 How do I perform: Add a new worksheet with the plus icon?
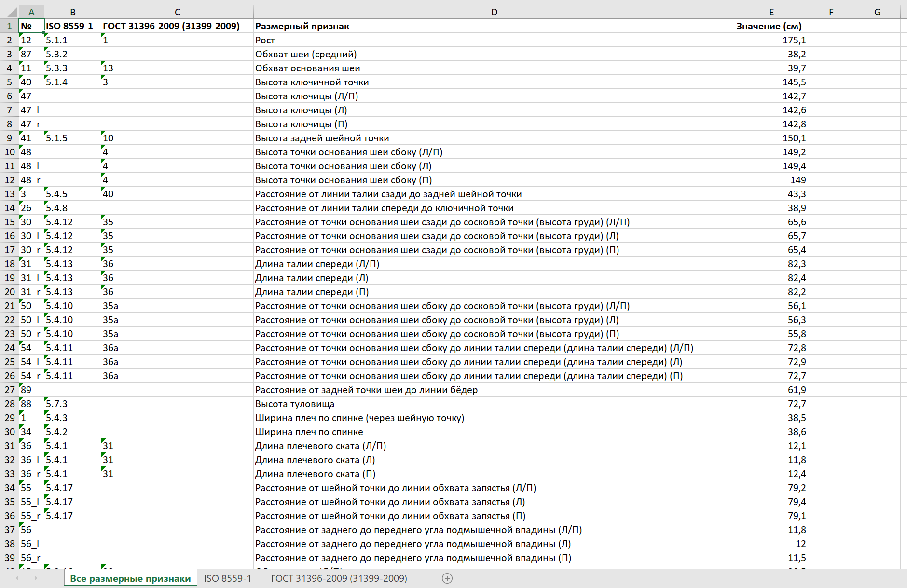[x=447, y=578]
